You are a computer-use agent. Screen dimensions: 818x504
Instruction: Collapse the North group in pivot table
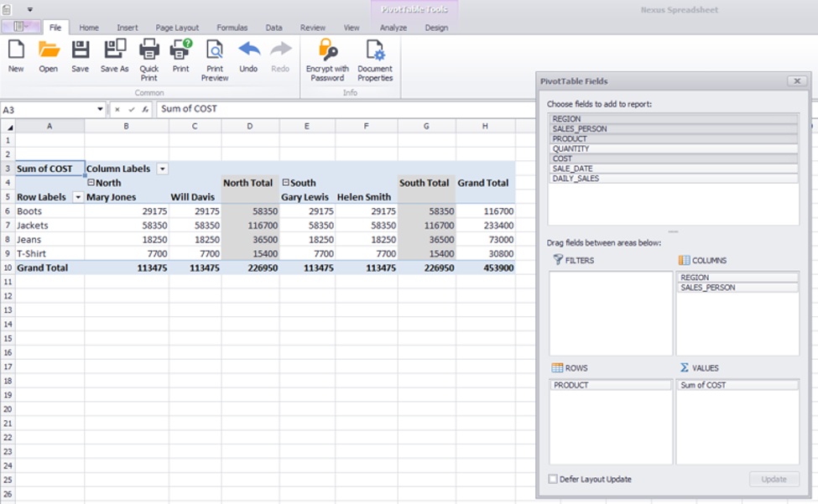click(x=91, y=183)
